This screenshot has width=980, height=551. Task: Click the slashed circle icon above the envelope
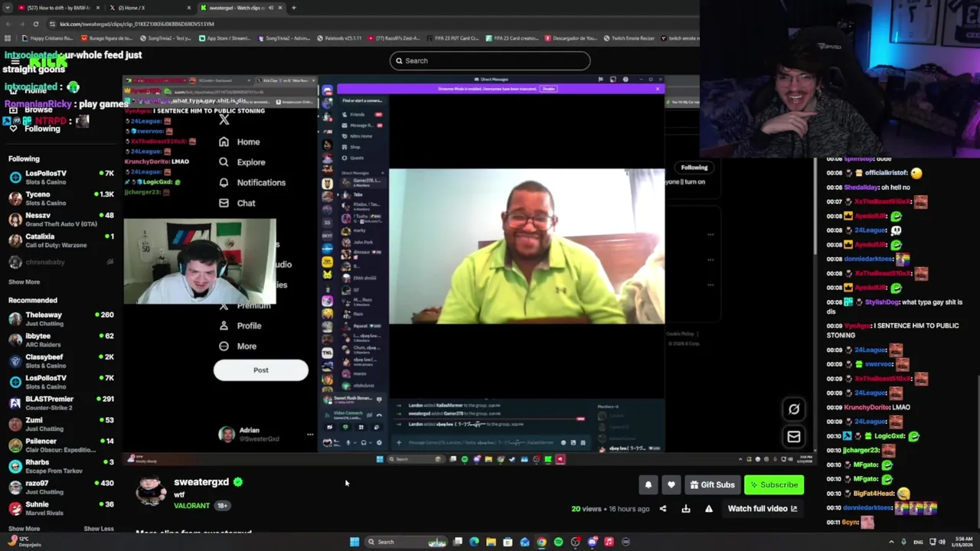click(794, 409)
